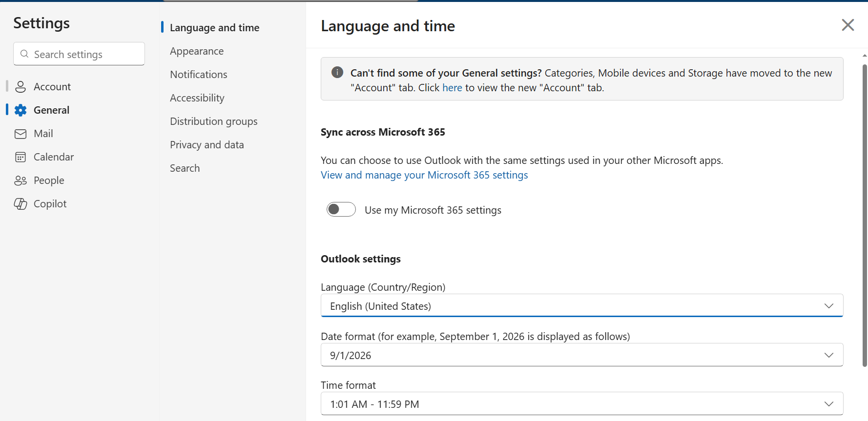Click the People icon in sidebar
Image resolution: width=868 pixels, height=421 pixels.
point(21,180)
